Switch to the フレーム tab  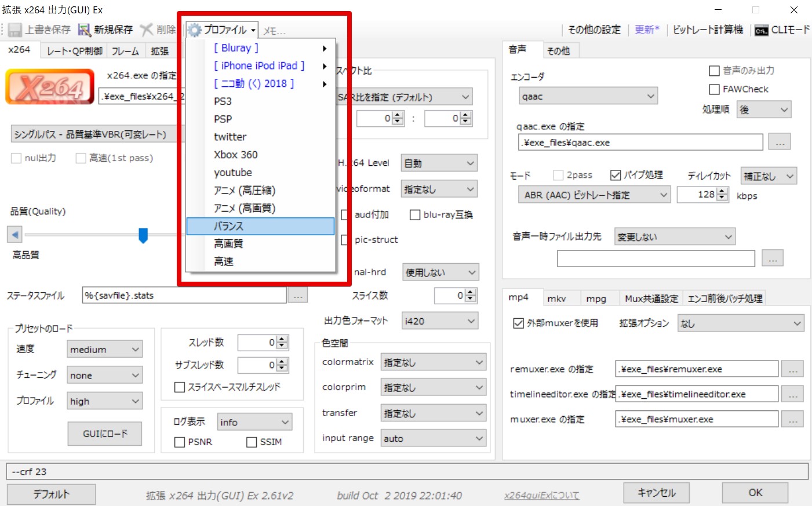pos(125,51)
